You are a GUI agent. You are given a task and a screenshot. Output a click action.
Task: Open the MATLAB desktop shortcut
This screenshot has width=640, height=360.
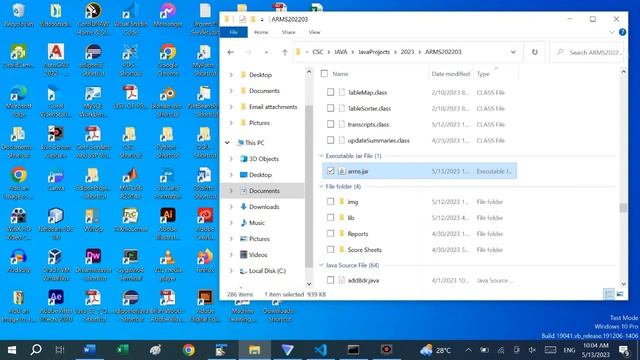(x=131, y=183)
